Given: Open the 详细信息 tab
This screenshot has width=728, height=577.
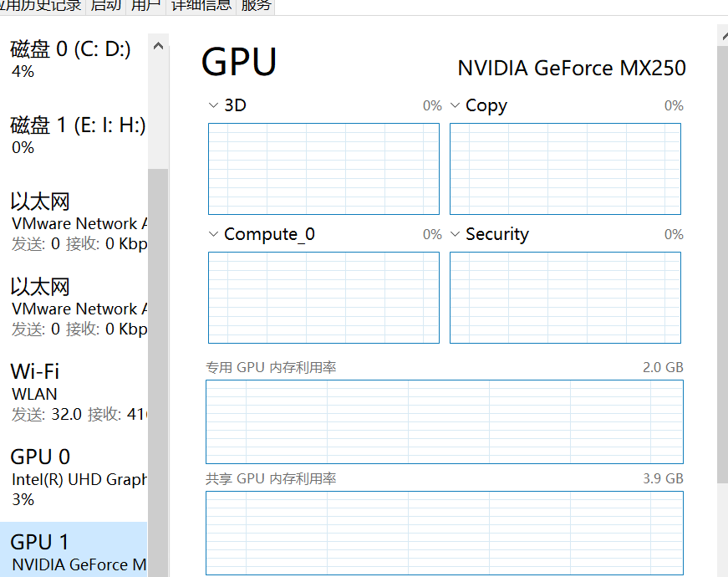Looking at the screenshot, I should (201, 6).
